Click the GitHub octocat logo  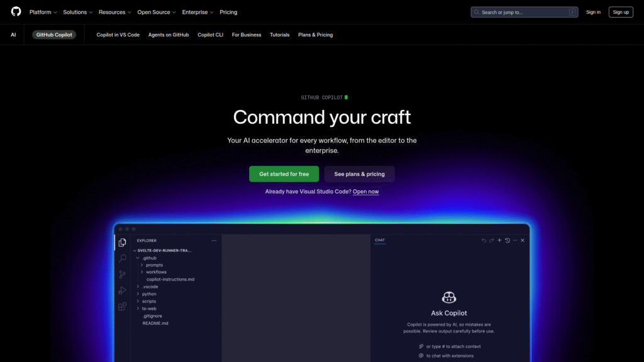point(16,11)
